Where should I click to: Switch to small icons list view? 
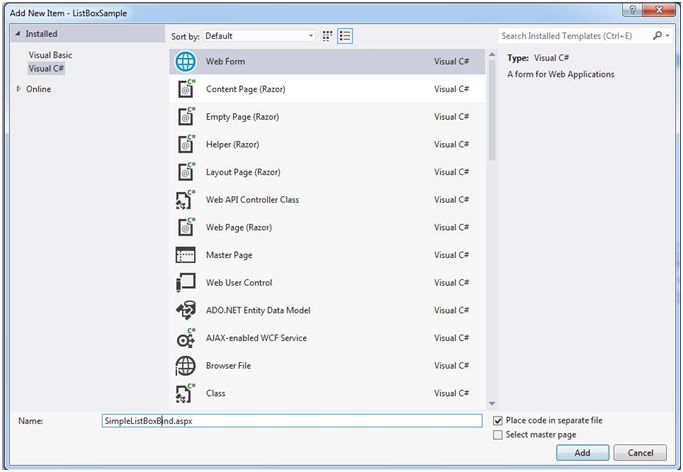click(x=345, y=36)
